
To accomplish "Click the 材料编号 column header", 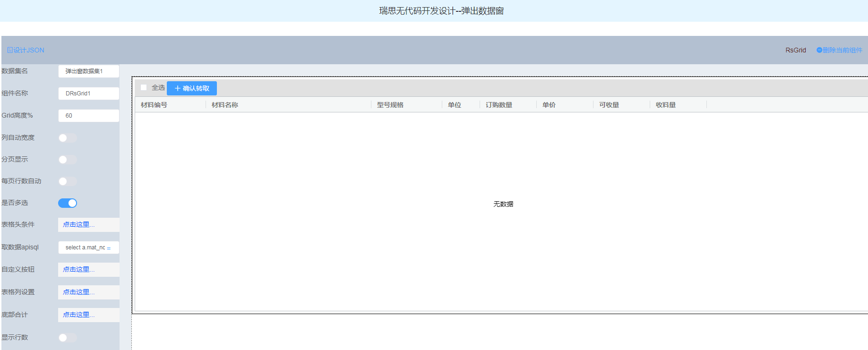I will click(154, 105).
